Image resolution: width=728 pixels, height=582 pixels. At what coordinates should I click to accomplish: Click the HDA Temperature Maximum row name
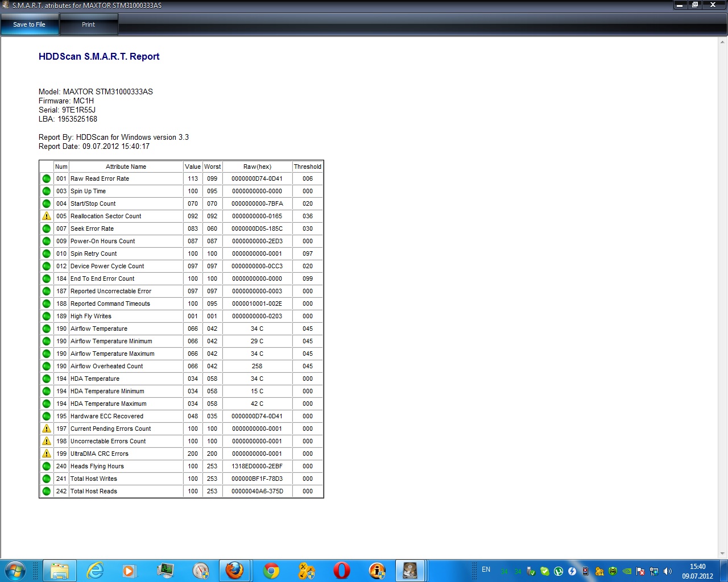pyautogui.click(x=109, y=404)
